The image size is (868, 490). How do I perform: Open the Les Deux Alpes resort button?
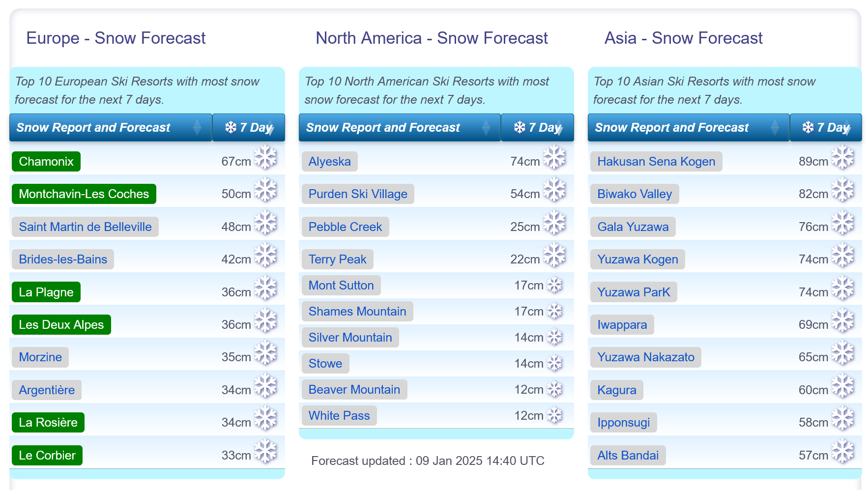pyautogui.click(x=61, y=324)
